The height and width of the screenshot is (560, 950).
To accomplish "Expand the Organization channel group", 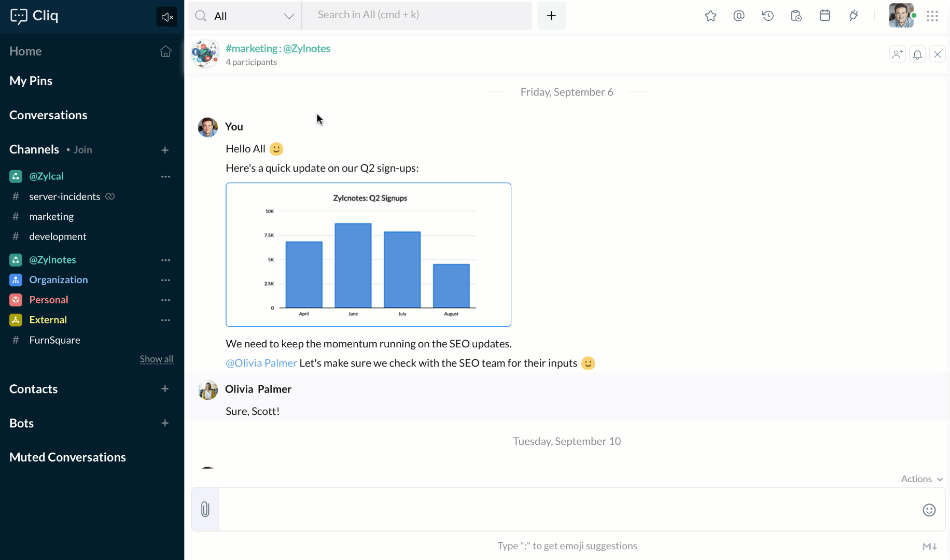I will (x=59, y=280).
